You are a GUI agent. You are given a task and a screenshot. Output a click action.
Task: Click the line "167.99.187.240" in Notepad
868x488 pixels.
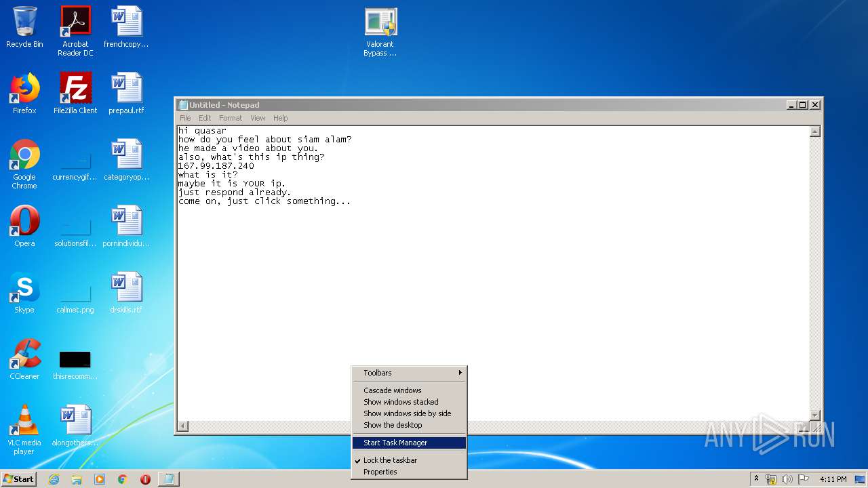click(x=216, y=166)
